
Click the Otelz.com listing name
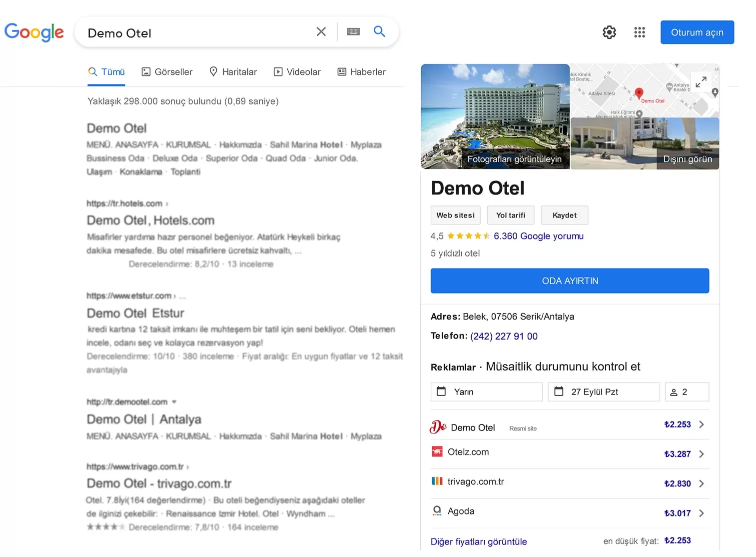click(468, 452)
